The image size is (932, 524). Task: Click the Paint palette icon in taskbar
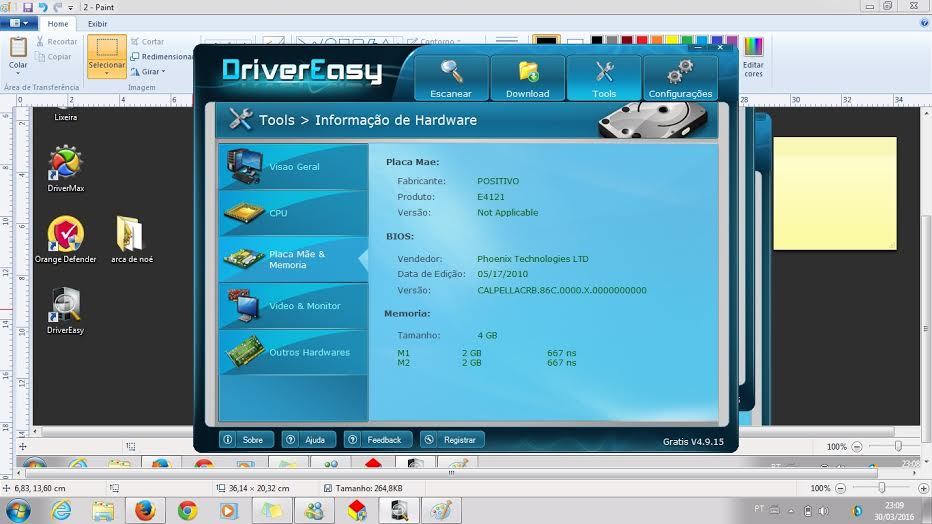pos(441,510)
